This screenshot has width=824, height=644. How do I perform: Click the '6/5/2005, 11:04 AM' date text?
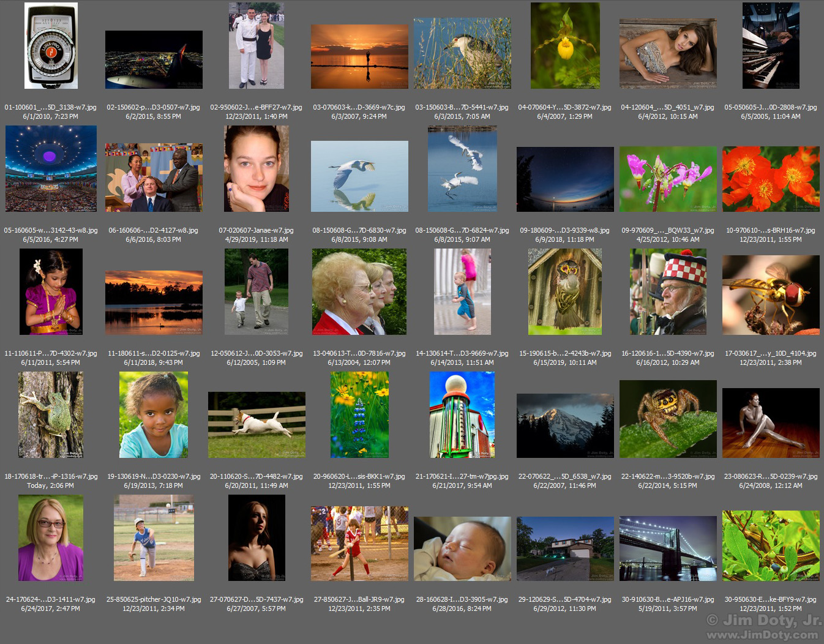click(x=771, y=117)
